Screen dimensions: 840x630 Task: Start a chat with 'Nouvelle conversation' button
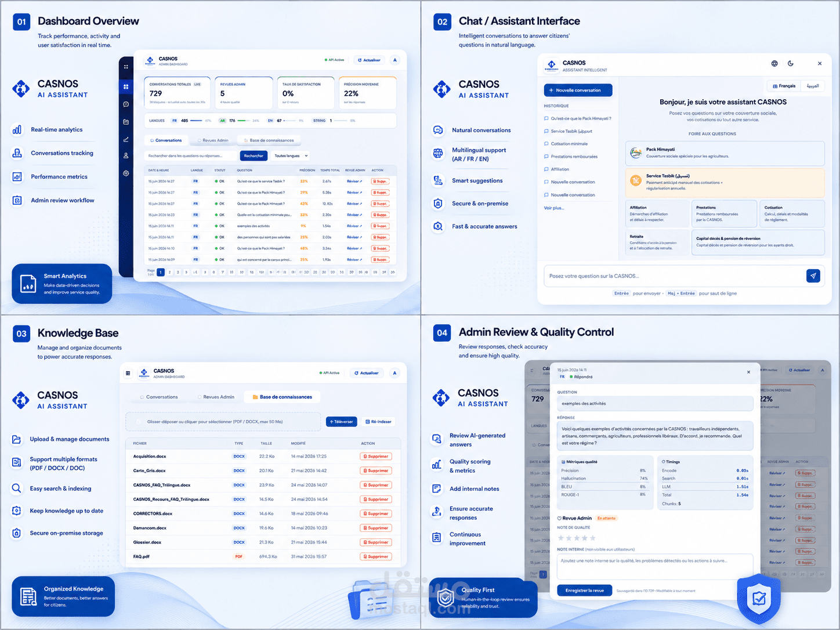(578, 90)
